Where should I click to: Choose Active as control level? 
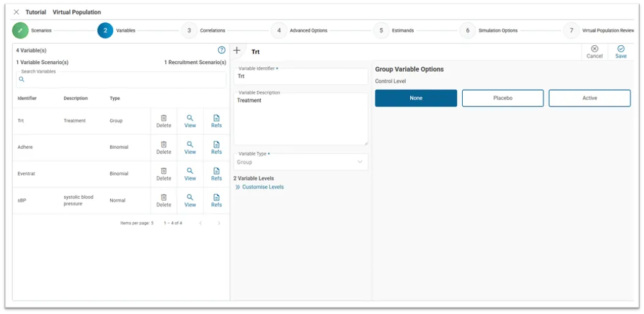[x=590, y=98]
